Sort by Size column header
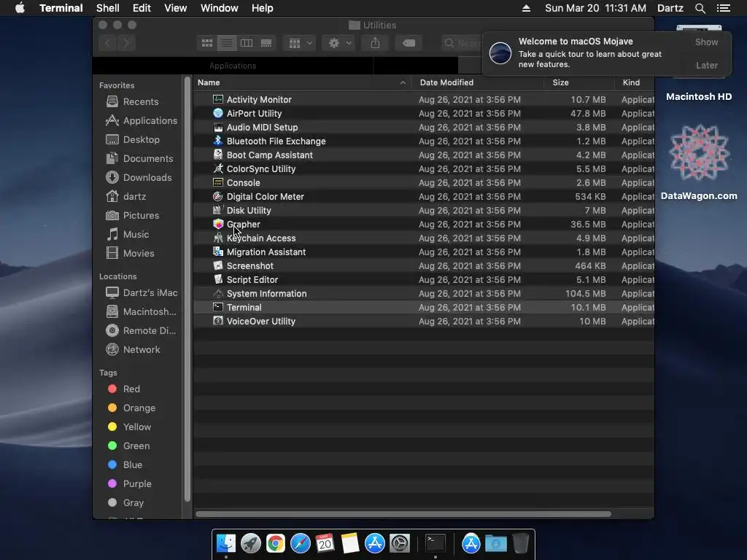This screenshot has height=560, width=747. [578, 82]
